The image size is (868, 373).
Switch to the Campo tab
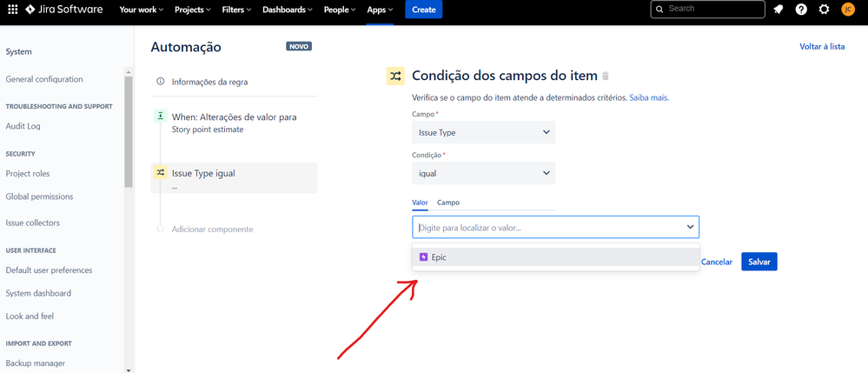448,203
